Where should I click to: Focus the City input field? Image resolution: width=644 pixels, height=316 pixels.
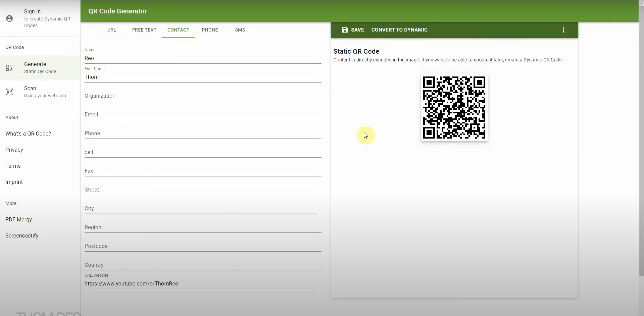[203, 208]
